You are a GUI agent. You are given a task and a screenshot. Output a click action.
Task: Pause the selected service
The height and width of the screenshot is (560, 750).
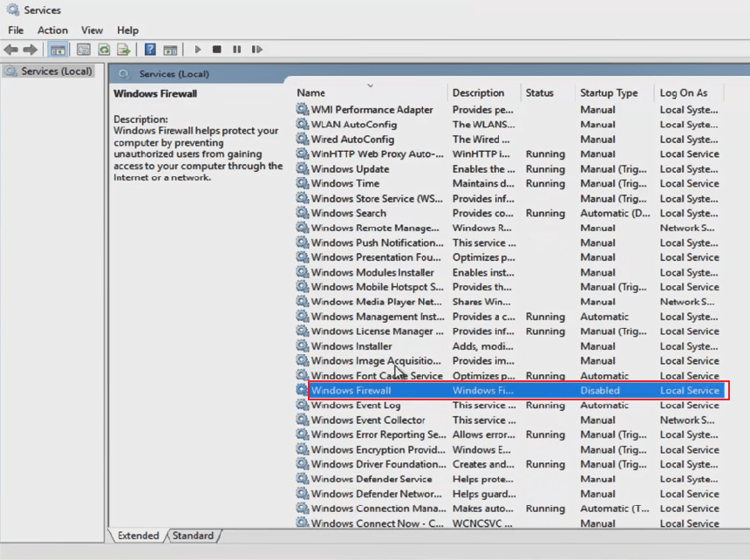coord(236,49)
